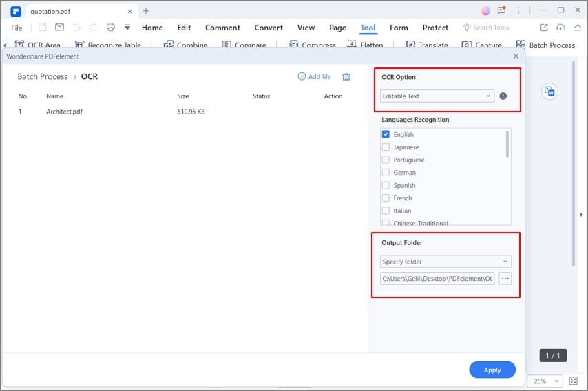Select the Architect.pdf file row
588x391 pixels.
click(x=184, y=112)
